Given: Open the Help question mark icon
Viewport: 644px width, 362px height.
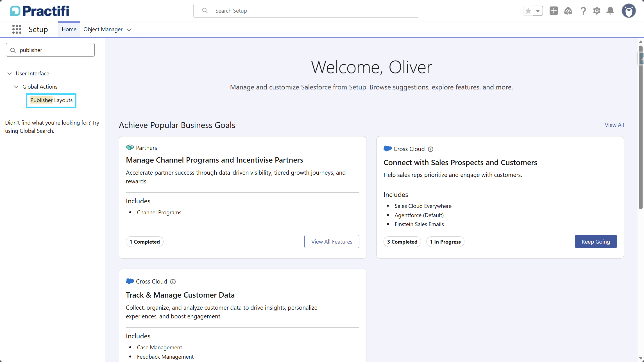Looking at the screenshot, I should [x=583, y=11].
